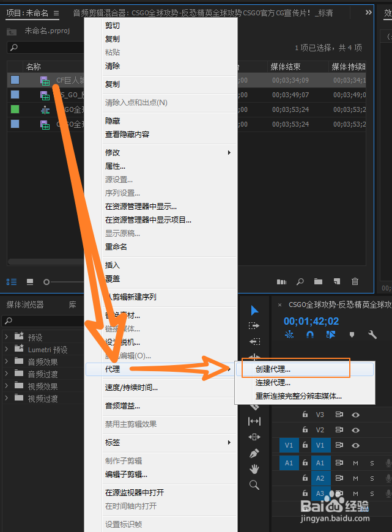This screenshot has height=532, width=392.
Task: Open the 标签 submenu
Action: point(169,443)
